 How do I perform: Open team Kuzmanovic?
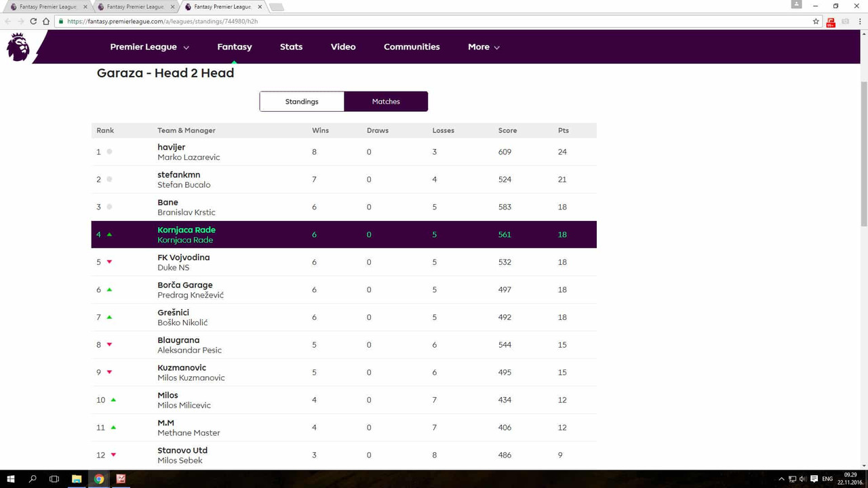tap(182, 367)
